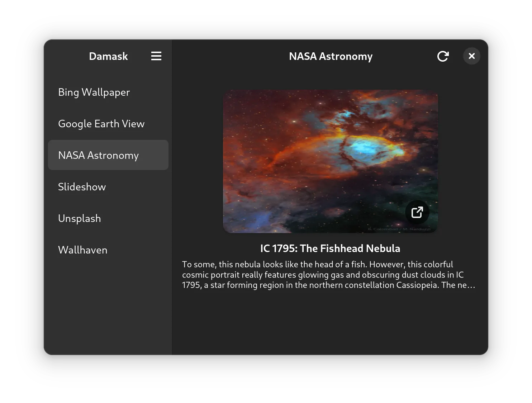
Task: Close the Damask window
Action: (471, 56)
